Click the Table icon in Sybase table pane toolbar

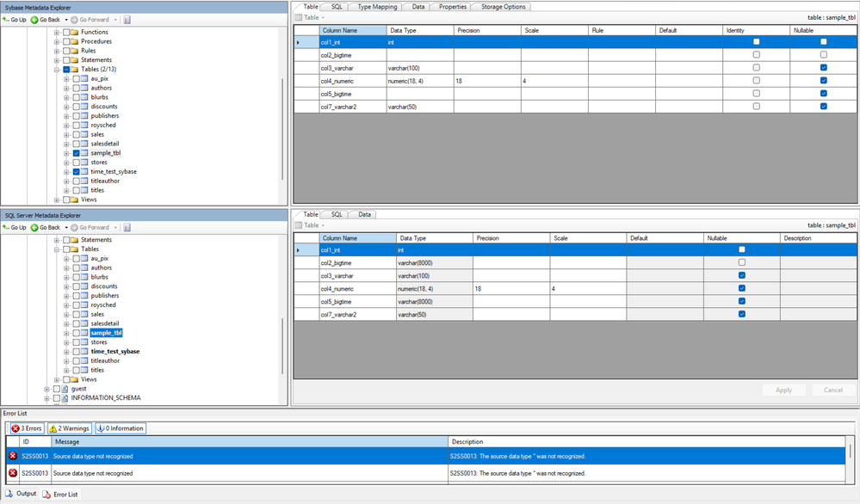[x=299, y=17]
